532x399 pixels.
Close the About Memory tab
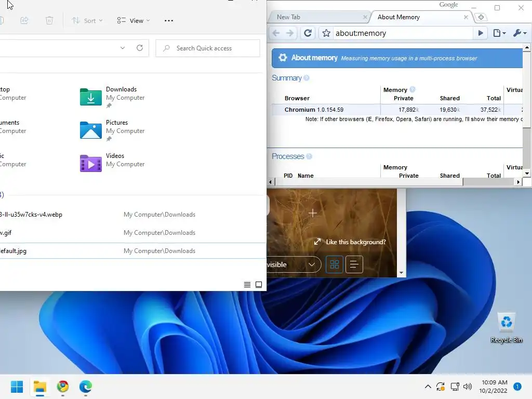pos(466,17)
